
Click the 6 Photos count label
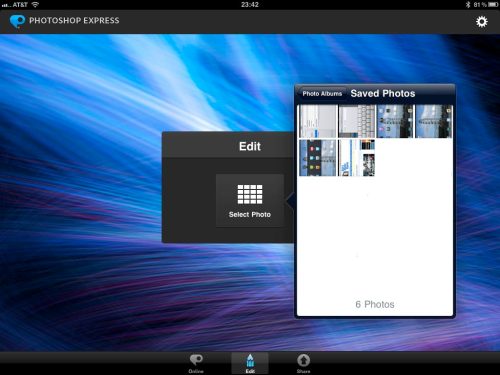[375, 304]
